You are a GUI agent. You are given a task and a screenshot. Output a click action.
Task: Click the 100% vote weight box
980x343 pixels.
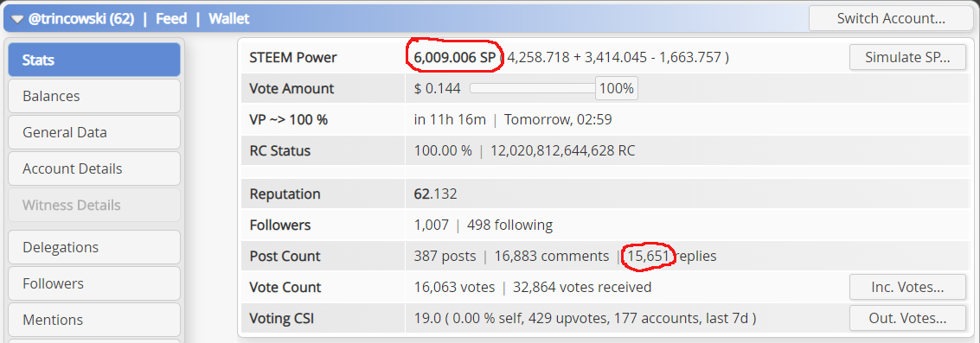tap(616, 89)
